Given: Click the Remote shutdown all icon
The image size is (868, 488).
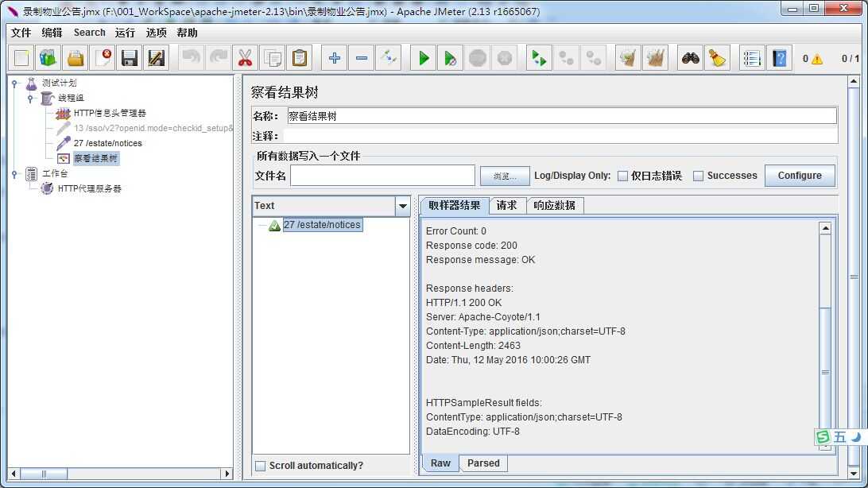Looking at the screenshot, I should pos(593,58).
